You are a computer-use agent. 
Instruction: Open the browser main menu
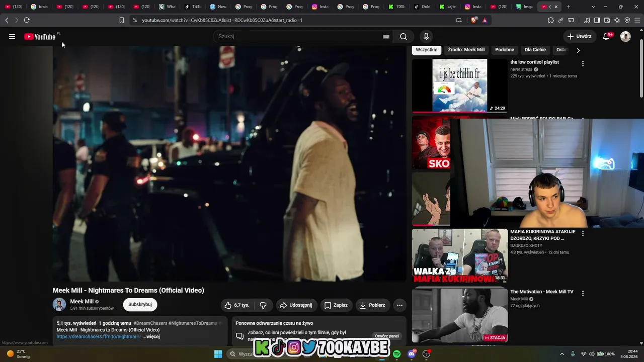point(637,20)
